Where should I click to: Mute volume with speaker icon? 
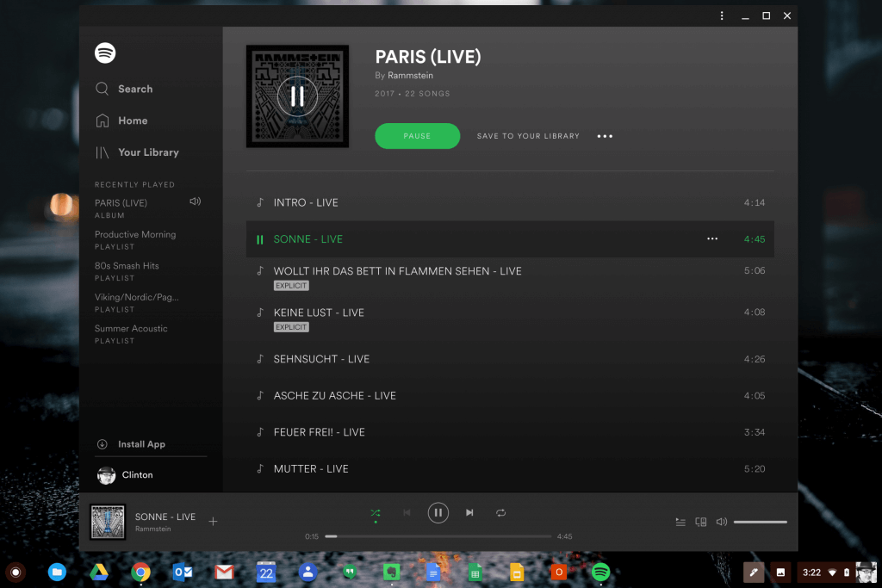coord(722,522)
